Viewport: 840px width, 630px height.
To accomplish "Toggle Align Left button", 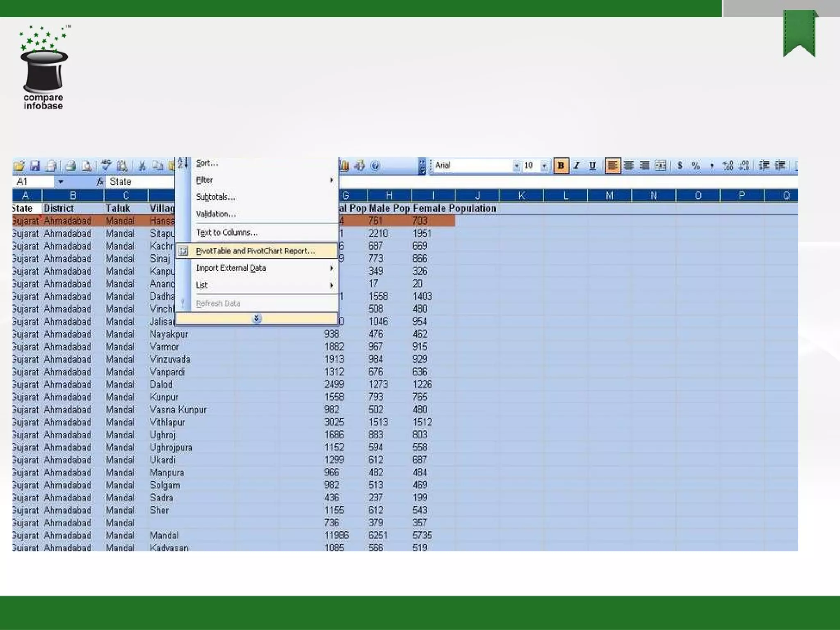I will (x=612, y=165).
